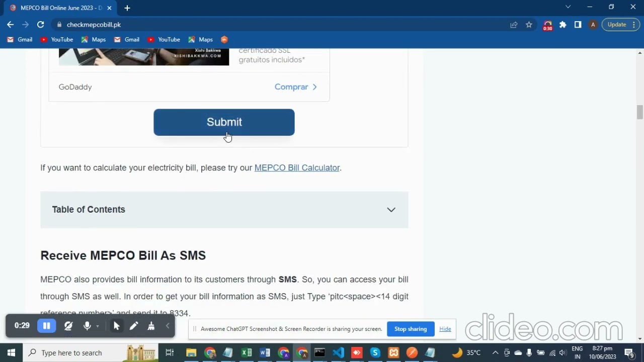Open Postman from the taskbar

412,352
